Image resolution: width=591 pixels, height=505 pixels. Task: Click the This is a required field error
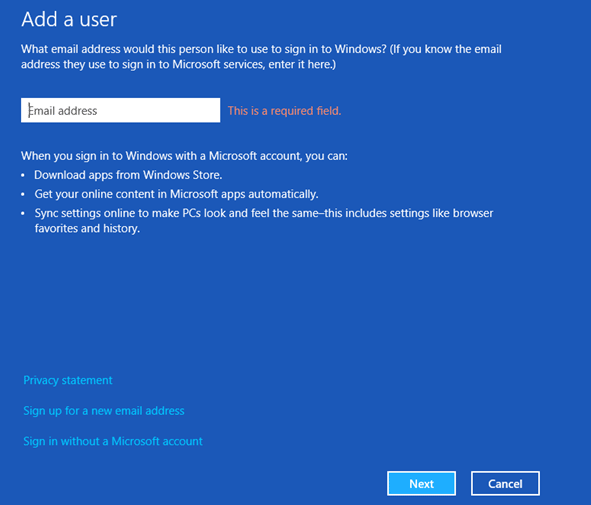click(x=284, y=111)
